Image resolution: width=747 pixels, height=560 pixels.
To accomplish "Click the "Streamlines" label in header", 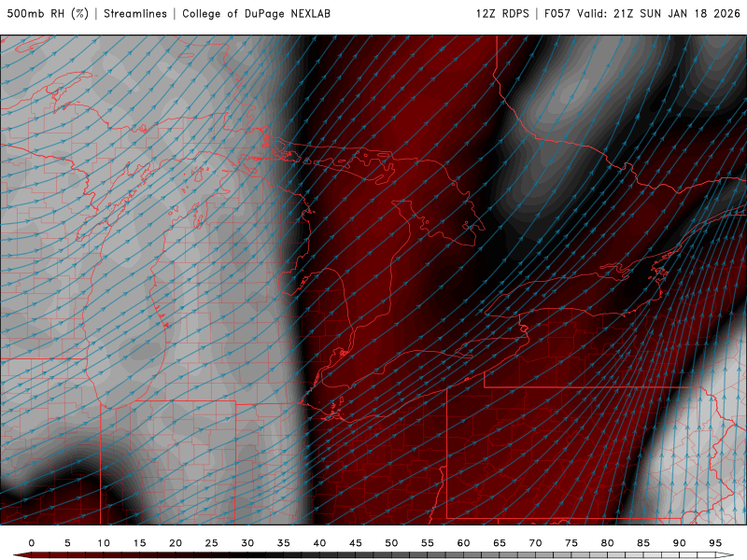I will point(135,13).
